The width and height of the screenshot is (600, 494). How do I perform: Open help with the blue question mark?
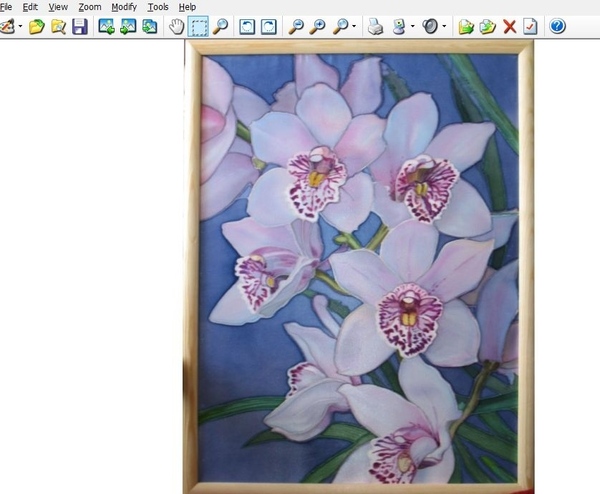coord(558,26)
